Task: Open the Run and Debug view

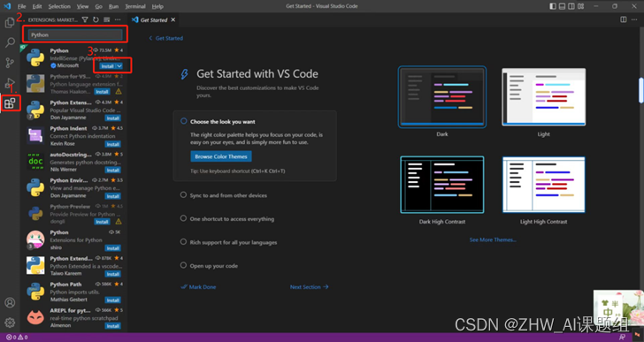Action: (10, 83)
